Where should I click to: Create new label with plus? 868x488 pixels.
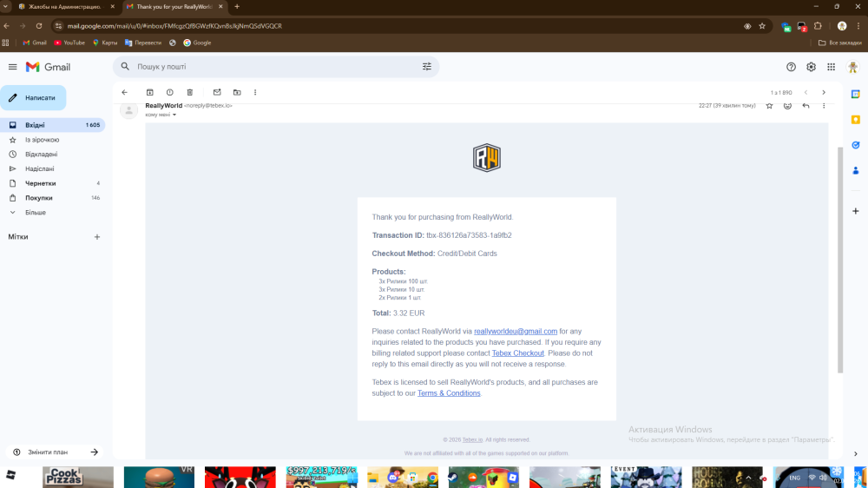97,237
